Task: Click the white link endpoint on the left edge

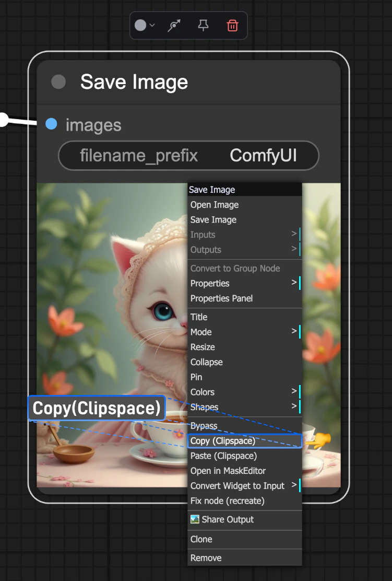Action: (x=3, y=119)
